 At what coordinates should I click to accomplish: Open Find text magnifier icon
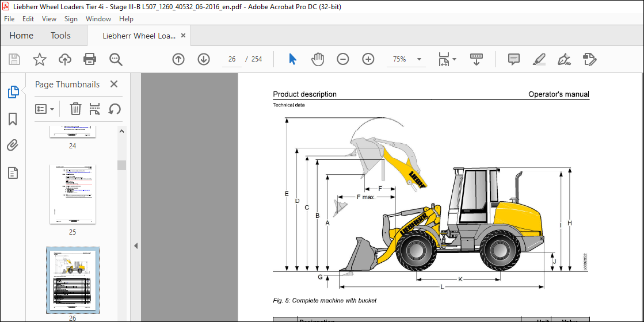pos(116,59)
